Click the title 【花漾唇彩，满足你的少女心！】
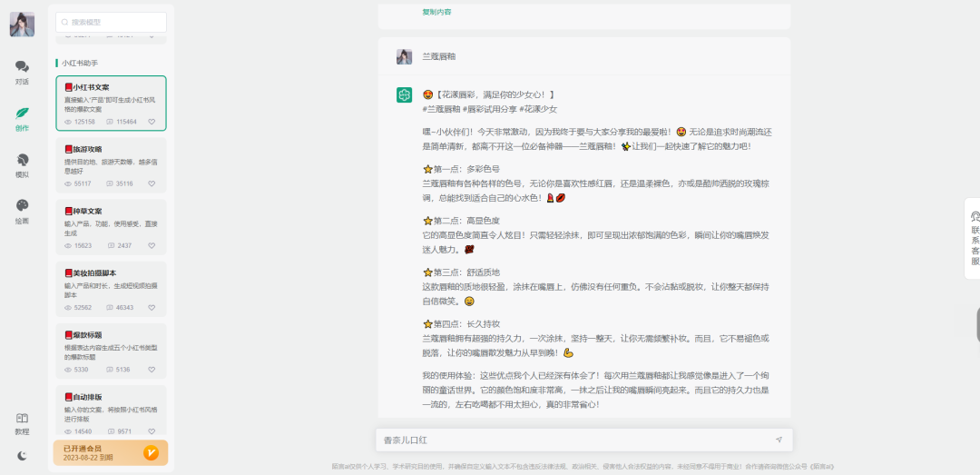This screenshot has width=980, height=475. coord(495,95)
